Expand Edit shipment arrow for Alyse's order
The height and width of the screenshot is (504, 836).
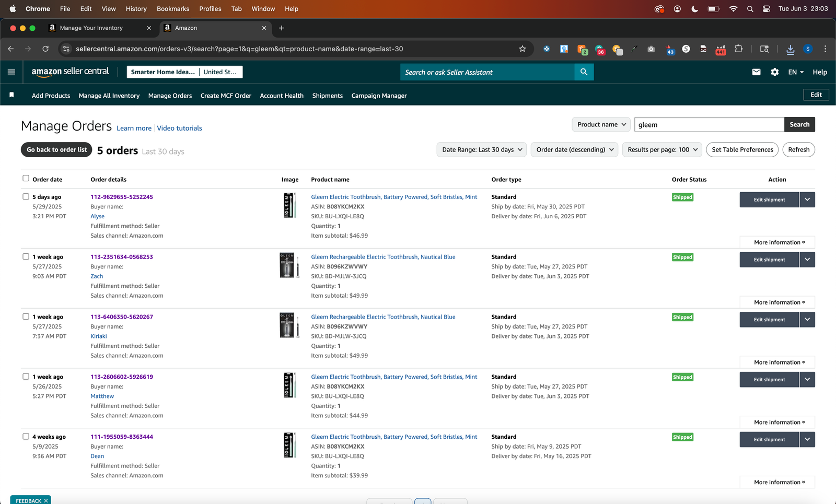point(807,200)
